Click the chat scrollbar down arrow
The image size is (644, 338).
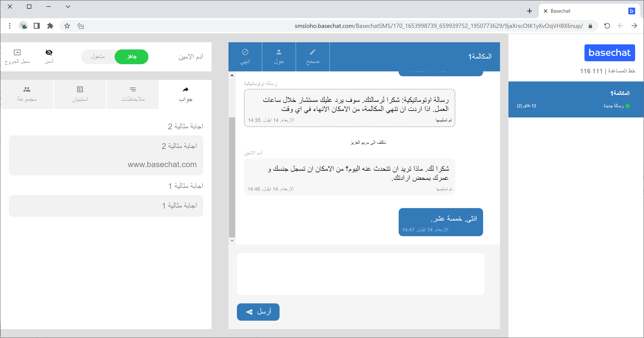232,241
